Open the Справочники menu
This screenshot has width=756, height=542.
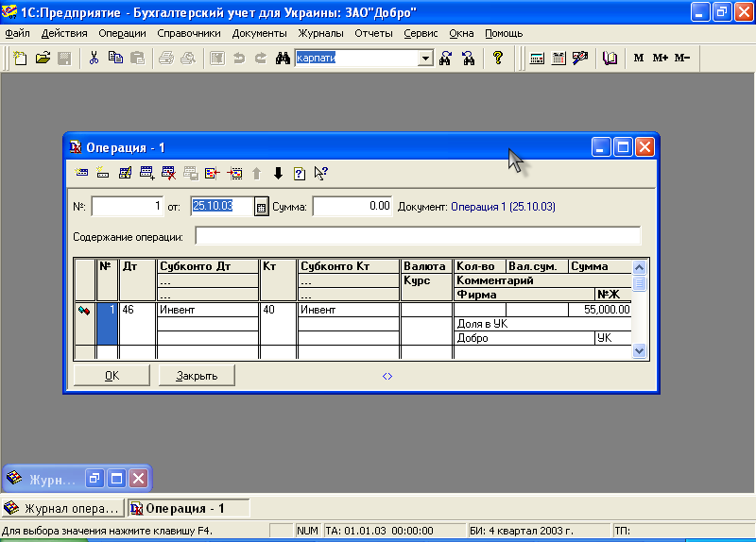[x=189, y=33]
